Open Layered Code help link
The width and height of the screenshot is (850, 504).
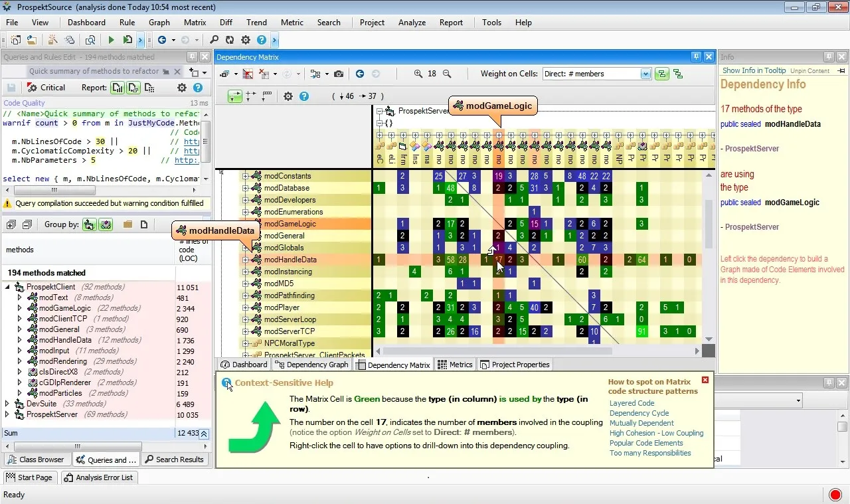[632, 403]
